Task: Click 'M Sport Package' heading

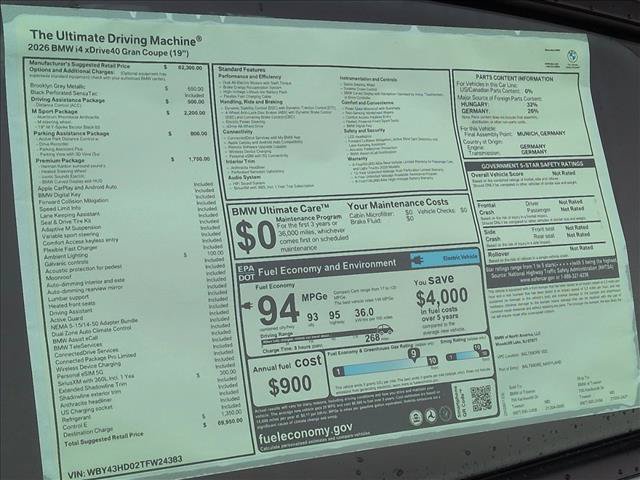Action: click(55, 111)
